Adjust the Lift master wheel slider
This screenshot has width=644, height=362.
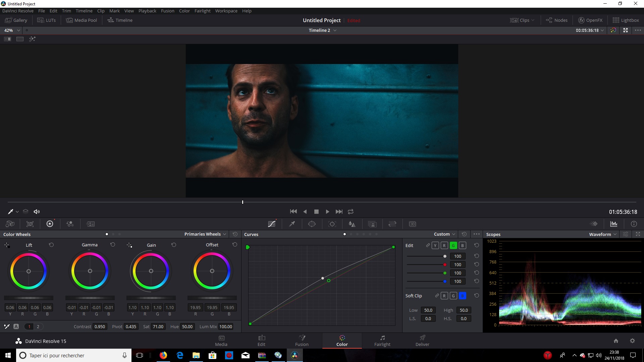click(x=29, y=298)
